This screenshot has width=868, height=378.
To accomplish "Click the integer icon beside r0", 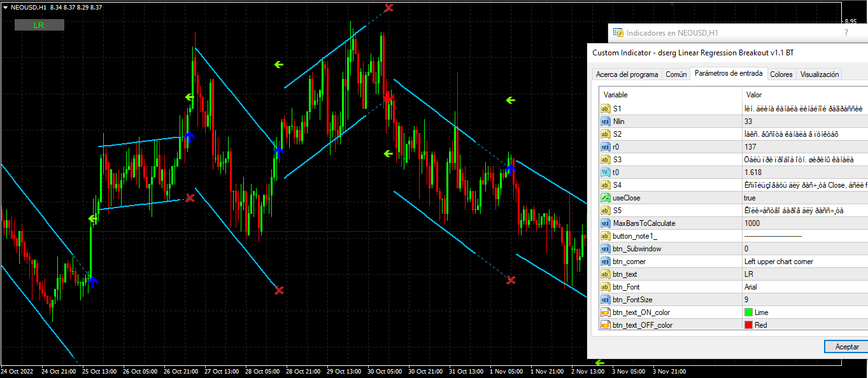I will [x=605, y=147].
